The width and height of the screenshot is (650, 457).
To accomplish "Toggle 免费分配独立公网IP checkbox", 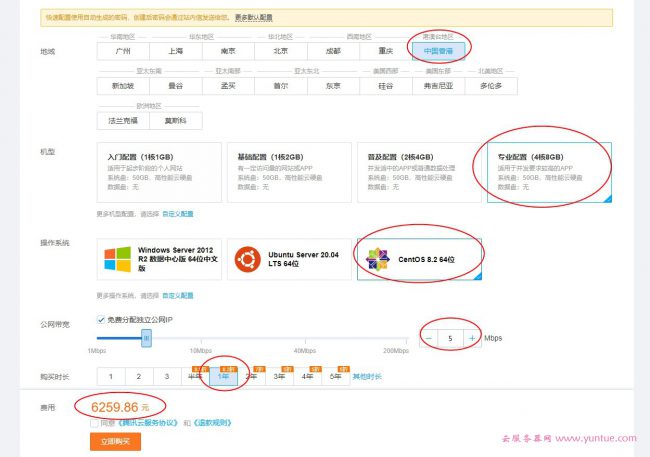I will click(102, 320).
